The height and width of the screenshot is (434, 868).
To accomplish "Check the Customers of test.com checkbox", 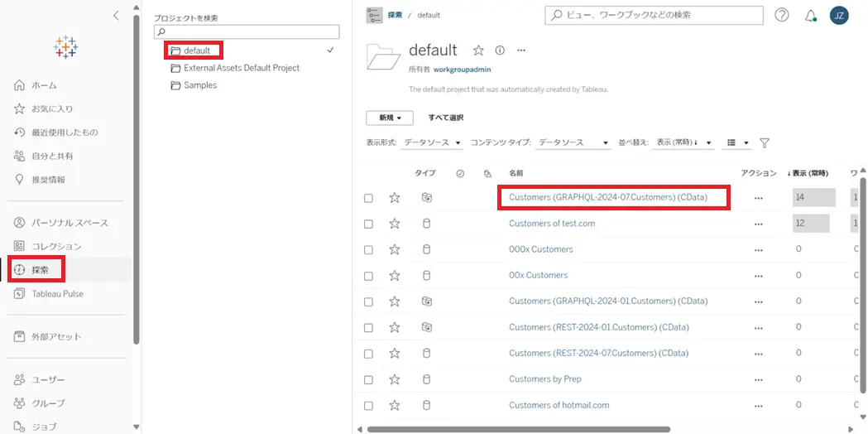I will pos(368,224).
